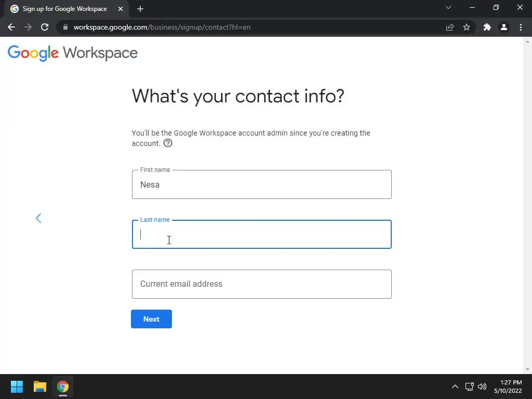Viewport: 532px width, 399px height.
Task: Click the Next button
Action: click(151, 319)
